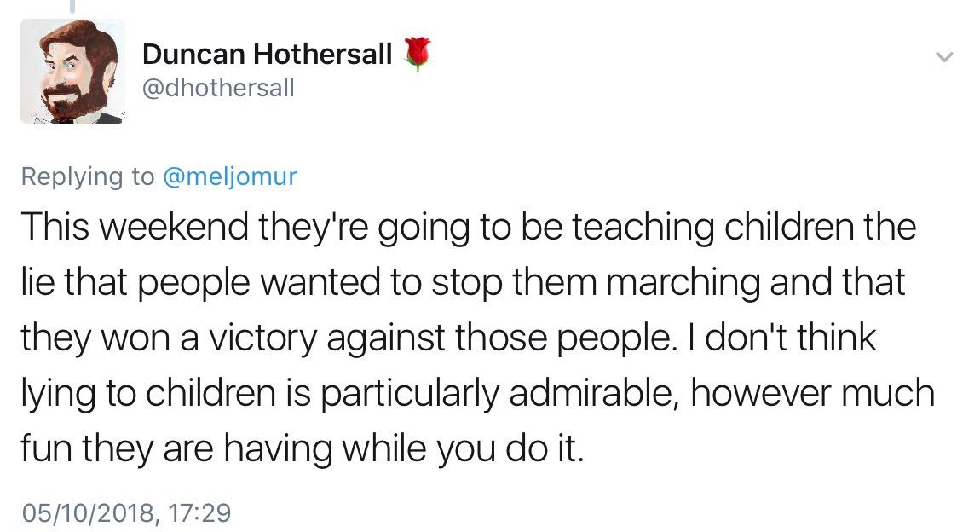Click the red rose emoji beside the name
The width and height of the screenshot is (980, 532).
[x=418, y=54]
